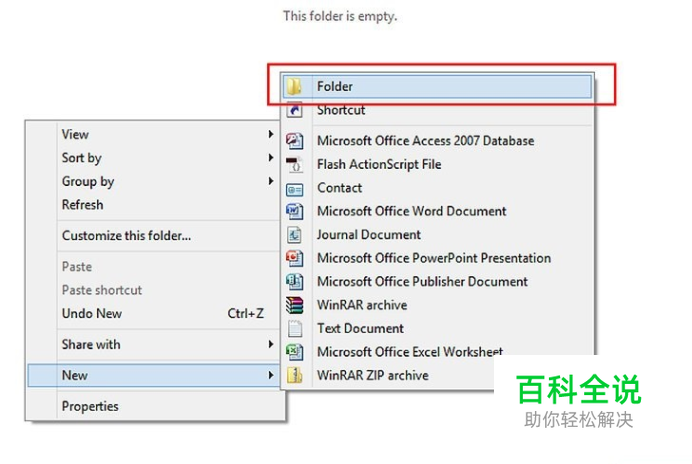
Task: Click the Shortcut arrow icon
Action: (x=294, y=109)
